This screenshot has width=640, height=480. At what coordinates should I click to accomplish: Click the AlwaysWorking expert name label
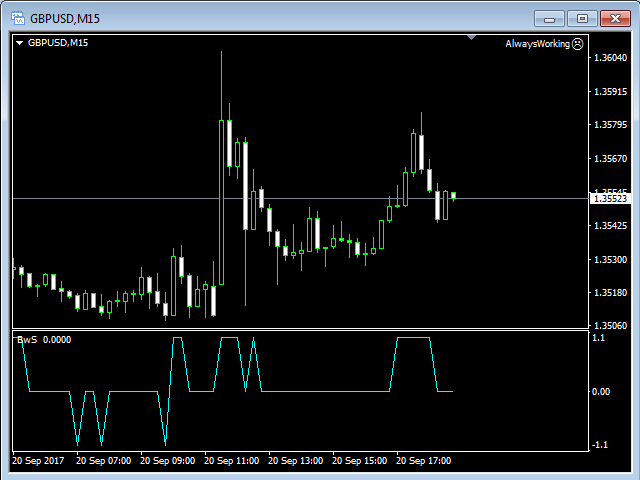(537, 44)
